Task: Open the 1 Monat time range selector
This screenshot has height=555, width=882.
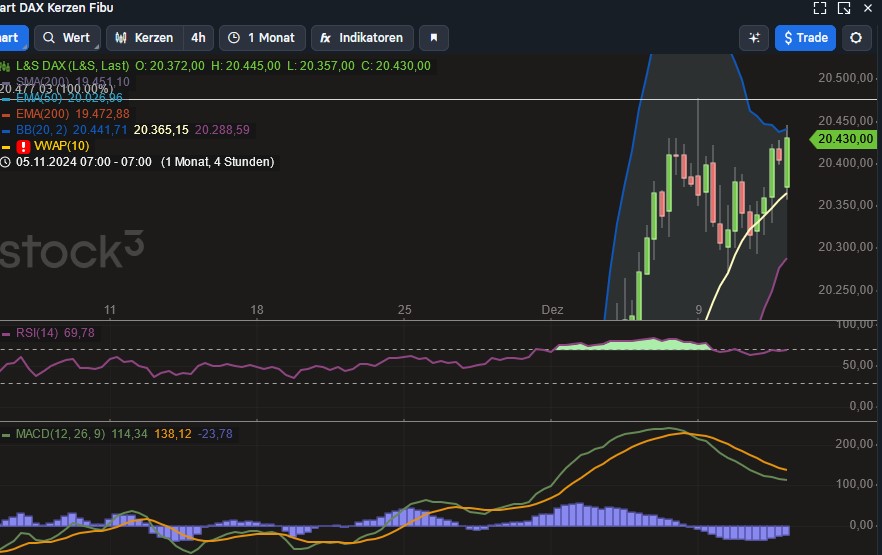Action: pos(261,38)
